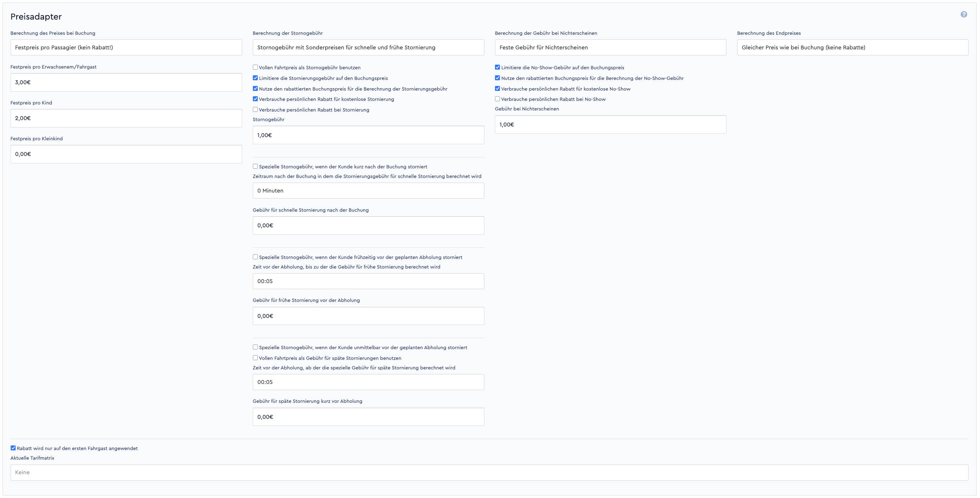
Task: Click the Gebühr für frühe Stornierung field
Action: (x=368, y=316)
